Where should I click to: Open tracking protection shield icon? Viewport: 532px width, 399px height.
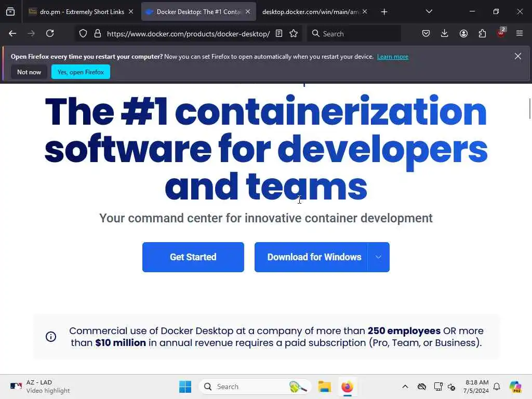(83, 34)
